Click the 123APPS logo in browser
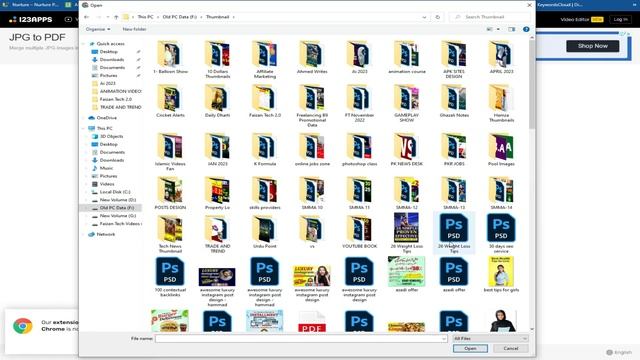The height and width of the screenshot is (360, 640). 31,19
